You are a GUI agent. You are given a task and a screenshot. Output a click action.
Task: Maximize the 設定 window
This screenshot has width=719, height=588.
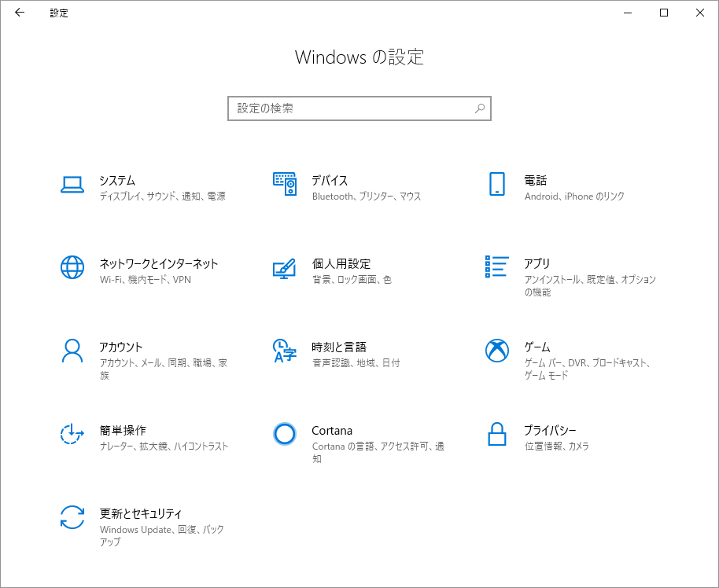(x=663, y=13)
